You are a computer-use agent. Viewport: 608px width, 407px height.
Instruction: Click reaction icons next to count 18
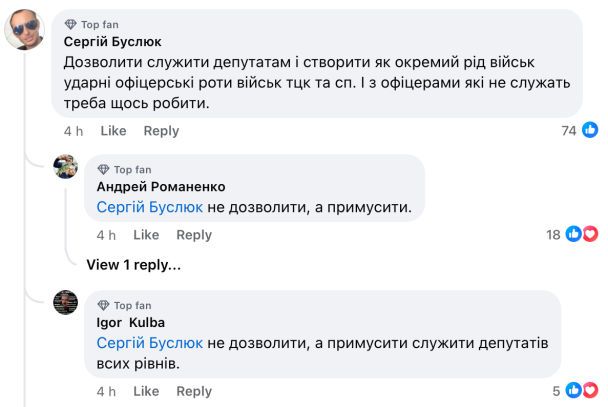[581, 234]
